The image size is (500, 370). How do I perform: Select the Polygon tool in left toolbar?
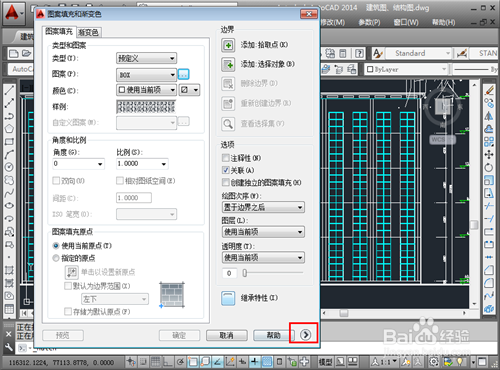pyautogui.click(x=9, y=129)
